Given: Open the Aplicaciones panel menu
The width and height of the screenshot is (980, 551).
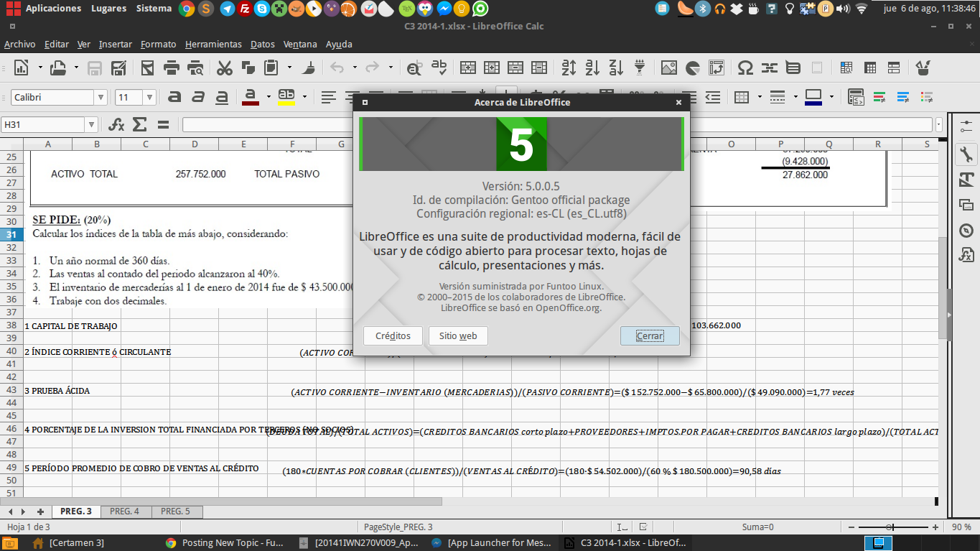Looking at the screenshot, I should coord(54,9).
